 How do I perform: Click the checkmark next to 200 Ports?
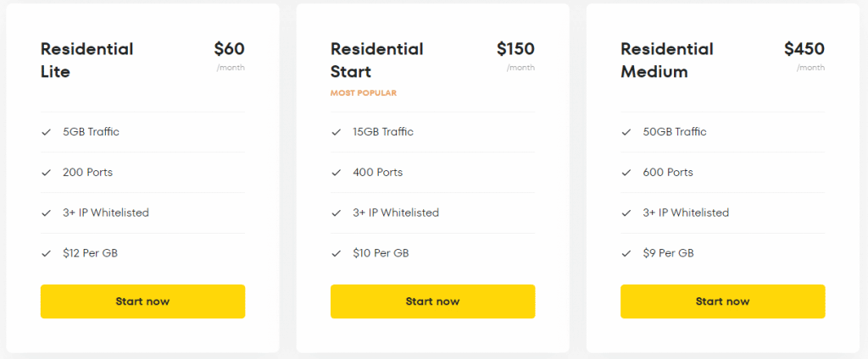46,173
